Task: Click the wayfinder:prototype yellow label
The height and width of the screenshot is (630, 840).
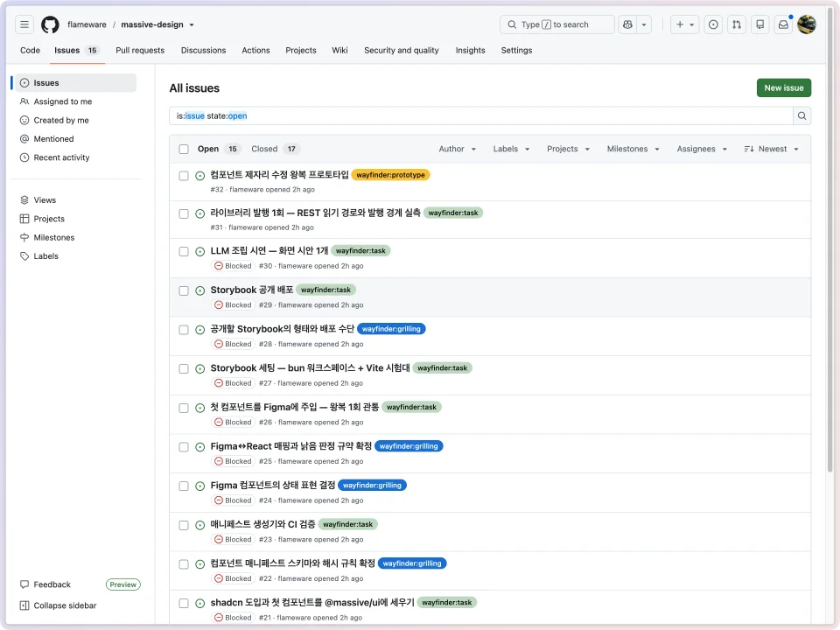Action: (390, 175)
